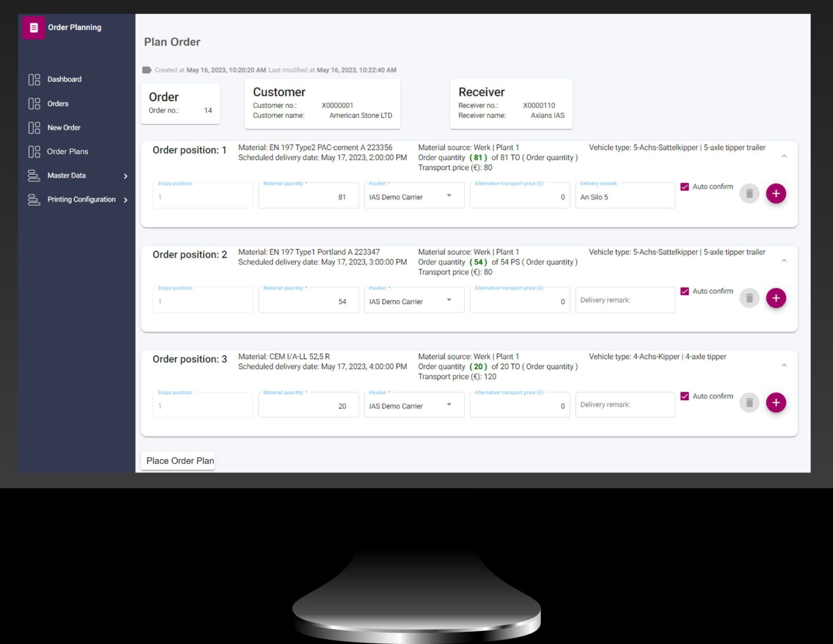This screenshot has width=833, height=644.
Task: Add a row with the plus button on position 3
Action: pos(776,402)
